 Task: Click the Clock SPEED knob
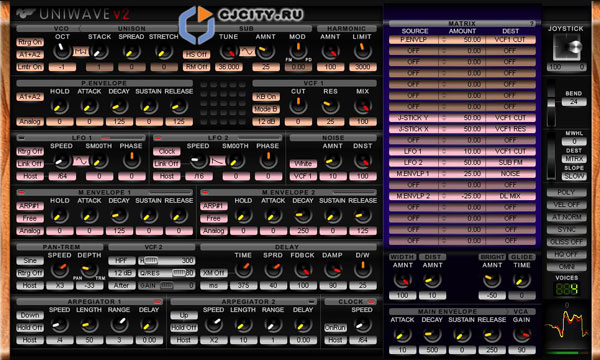362,324
